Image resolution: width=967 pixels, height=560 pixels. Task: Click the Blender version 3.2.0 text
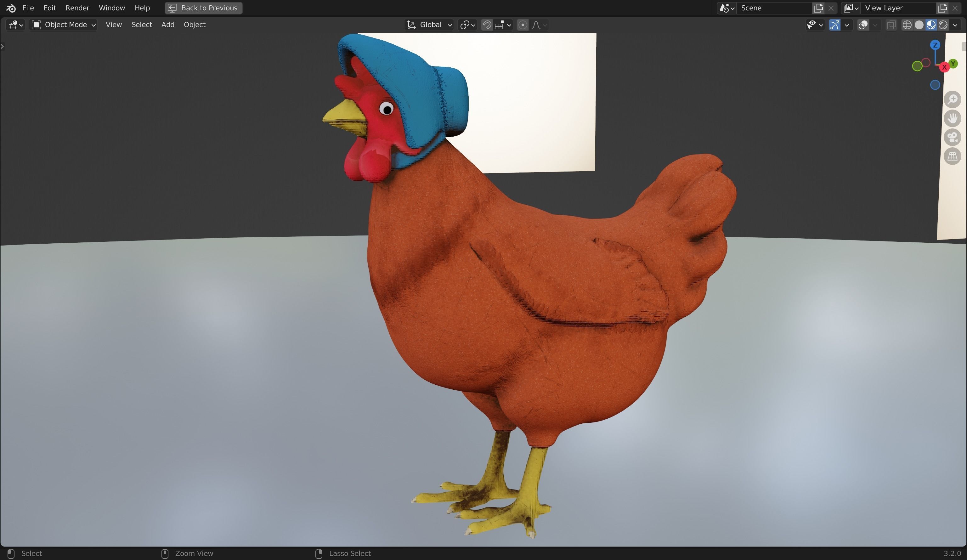(952, 553)
